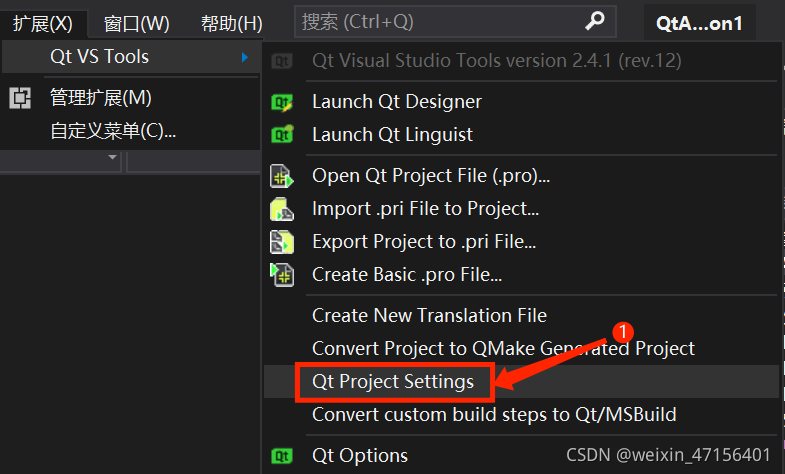Open the 窗口(W) menu

137,24
